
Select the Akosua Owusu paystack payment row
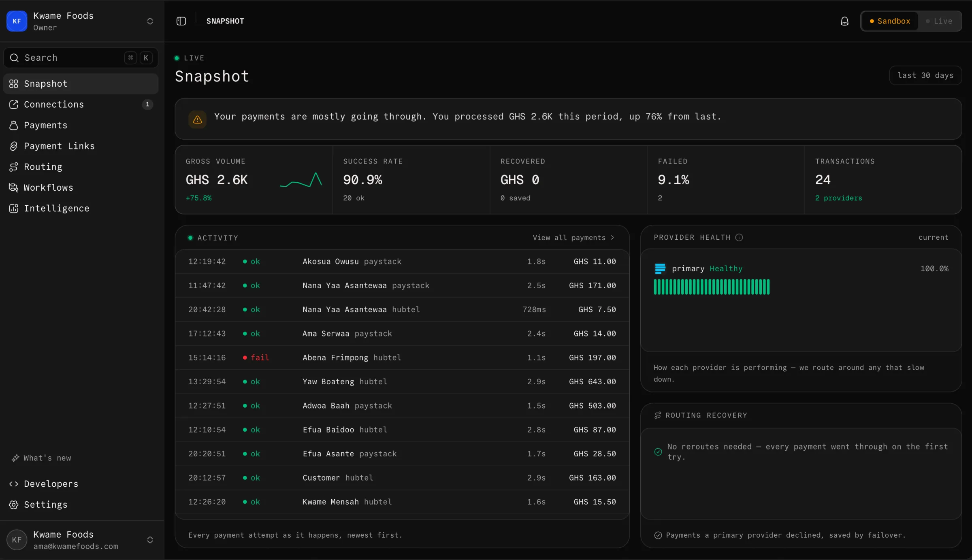[x=402, y=262]
